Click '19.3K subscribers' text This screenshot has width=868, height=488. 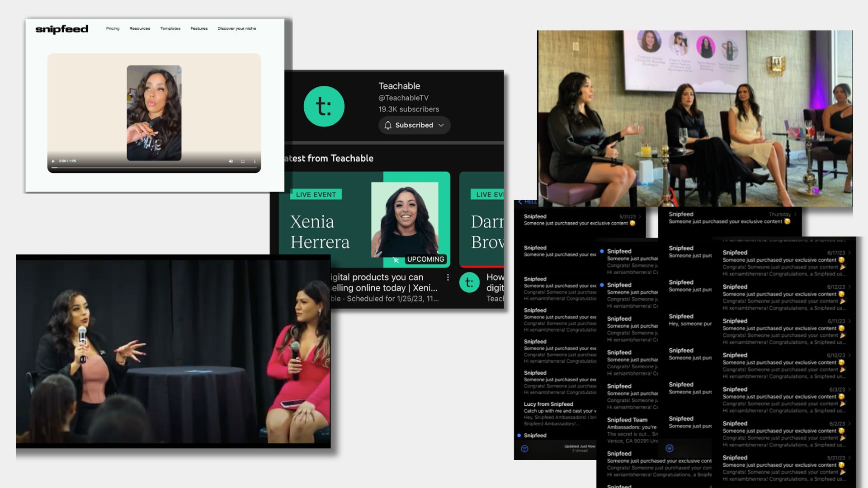pyautogui.click(x=409, y=109)
